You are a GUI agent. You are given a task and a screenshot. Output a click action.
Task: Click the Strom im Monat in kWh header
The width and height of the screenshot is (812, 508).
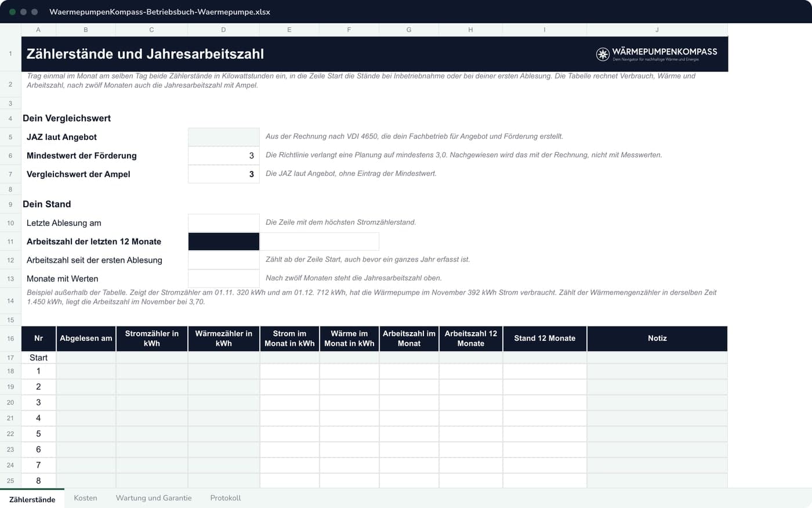[x=289, y=338]
